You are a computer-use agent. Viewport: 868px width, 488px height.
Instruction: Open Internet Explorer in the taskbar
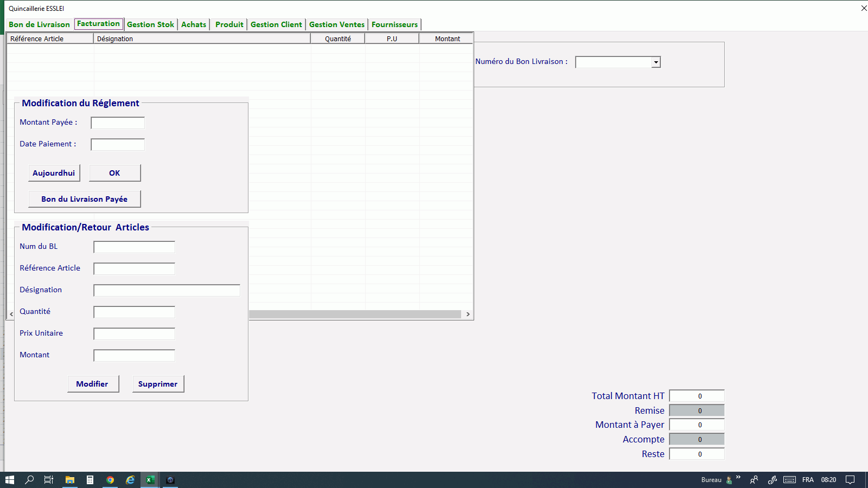(x=130, y=480)
